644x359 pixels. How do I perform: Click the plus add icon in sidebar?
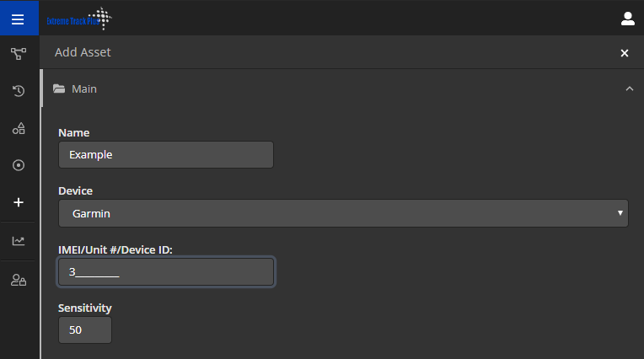[19, 202]
